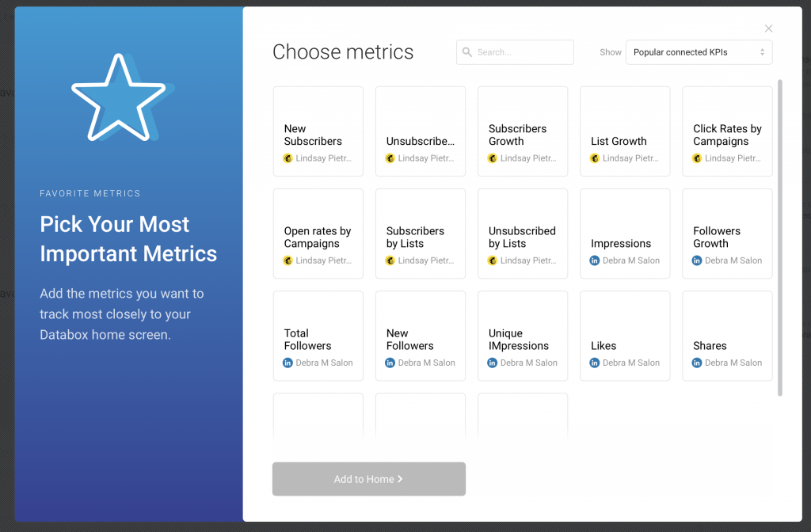Pick the Open rates by Campaigns card

[x=318, y=234]
